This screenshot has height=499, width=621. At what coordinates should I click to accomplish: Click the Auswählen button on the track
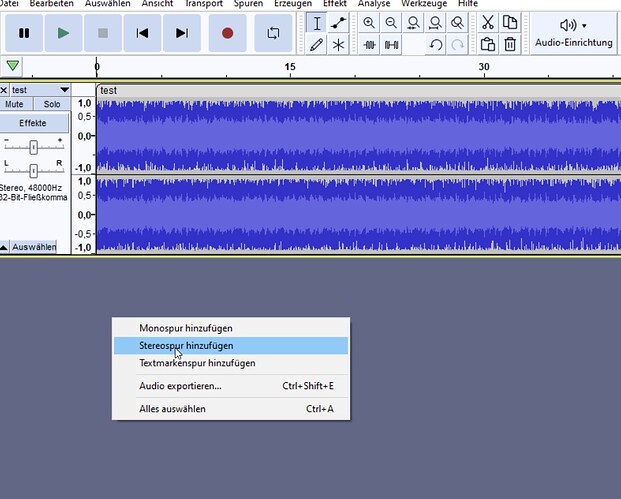tap(34, 247)
